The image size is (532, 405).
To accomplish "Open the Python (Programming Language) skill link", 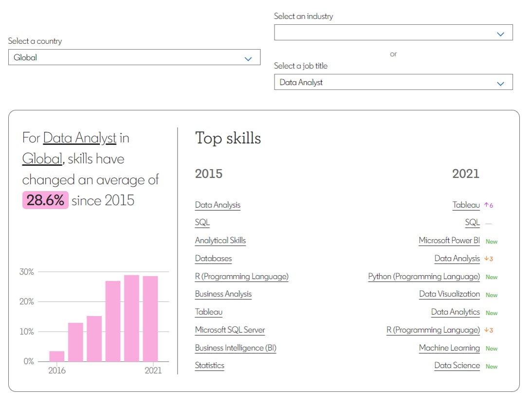I will (x=423, y=276).
